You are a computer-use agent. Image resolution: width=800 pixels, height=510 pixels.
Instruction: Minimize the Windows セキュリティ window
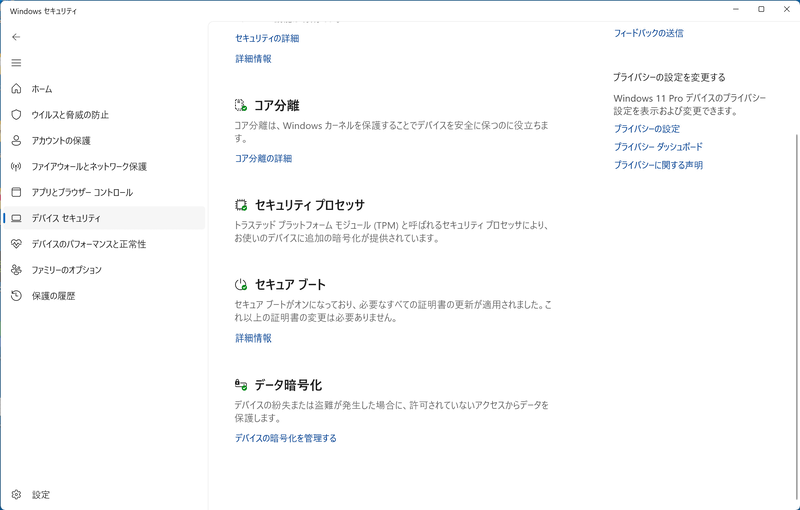736,9
